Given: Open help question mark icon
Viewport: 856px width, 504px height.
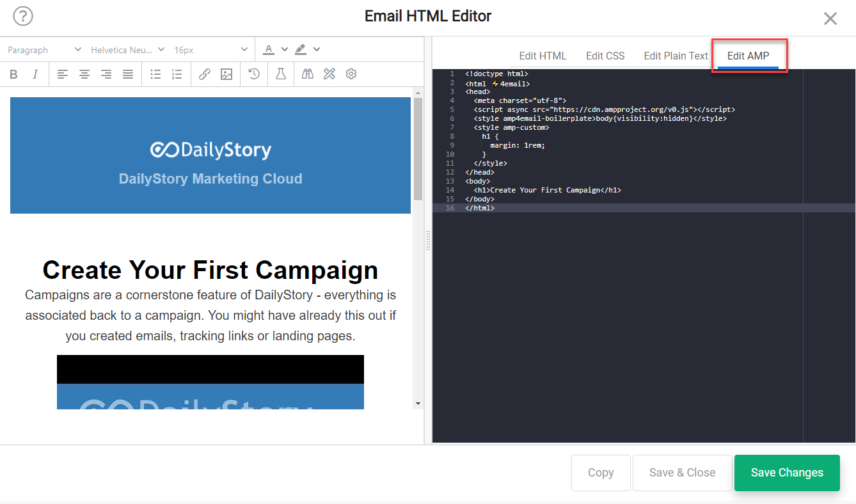Looking at the screenshot, I should (x=23, y=16).
